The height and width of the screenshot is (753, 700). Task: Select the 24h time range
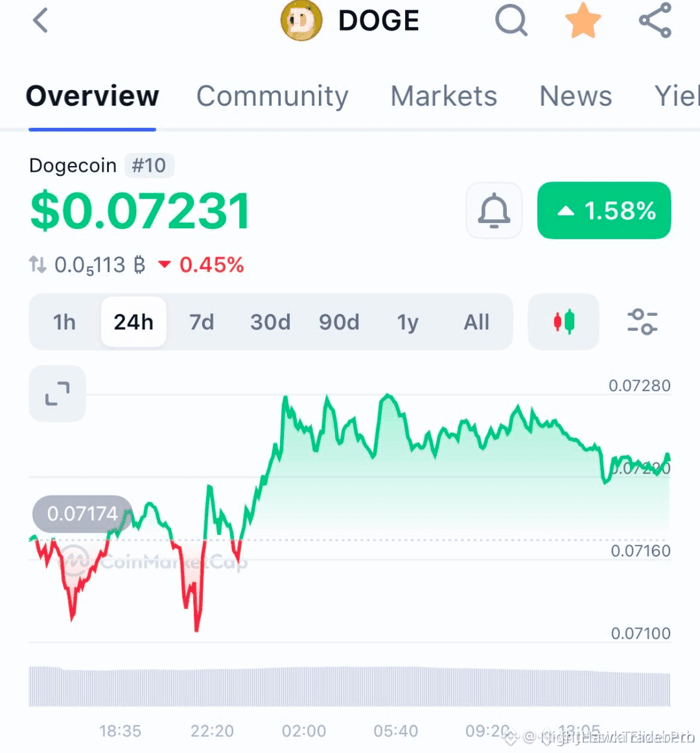coord(134,322)
